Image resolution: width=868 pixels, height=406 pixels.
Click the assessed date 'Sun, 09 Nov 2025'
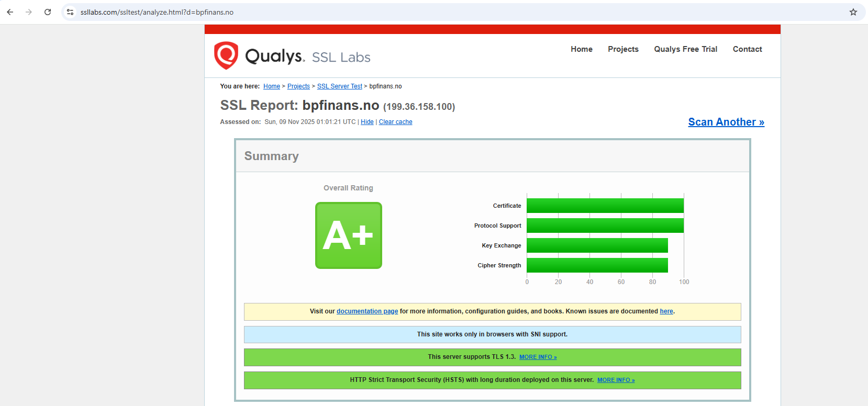click(x=290, y=122)
